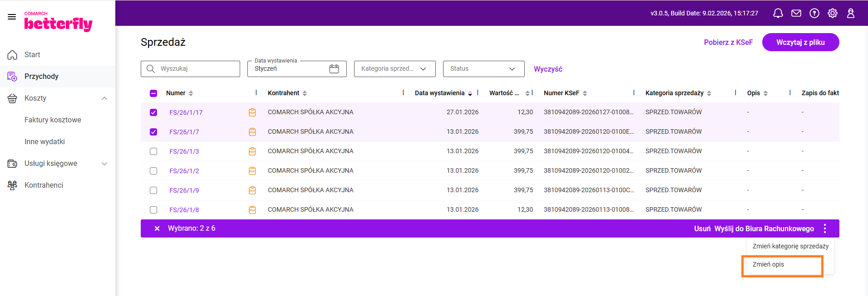Open the notifications bell icon
This screenshot has height=296, width=868.
click(x=778, y=13)
